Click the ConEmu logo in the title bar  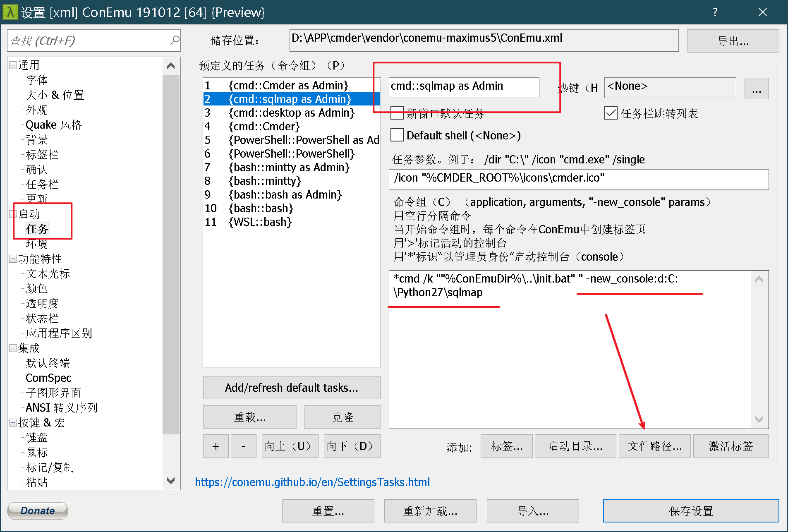coord(10,12)
